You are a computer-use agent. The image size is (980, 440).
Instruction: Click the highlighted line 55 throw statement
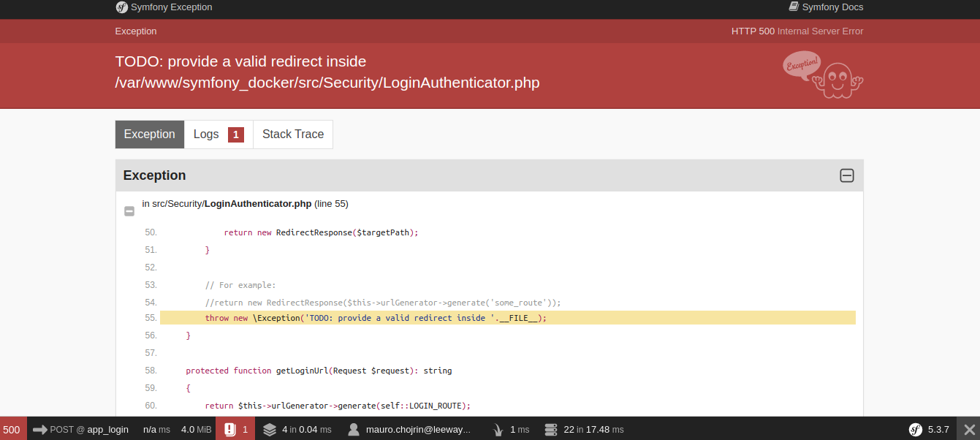[x=376, y=318]
